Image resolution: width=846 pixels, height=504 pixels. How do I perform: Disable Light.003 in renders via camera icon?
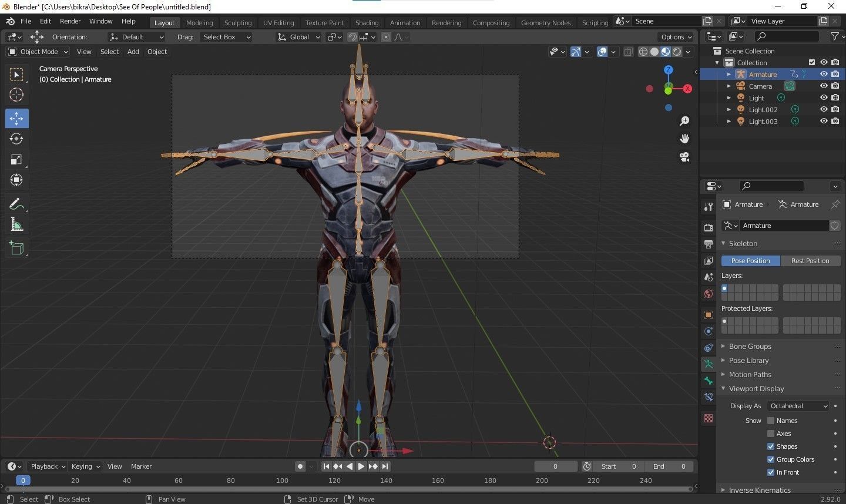[835, 122]
